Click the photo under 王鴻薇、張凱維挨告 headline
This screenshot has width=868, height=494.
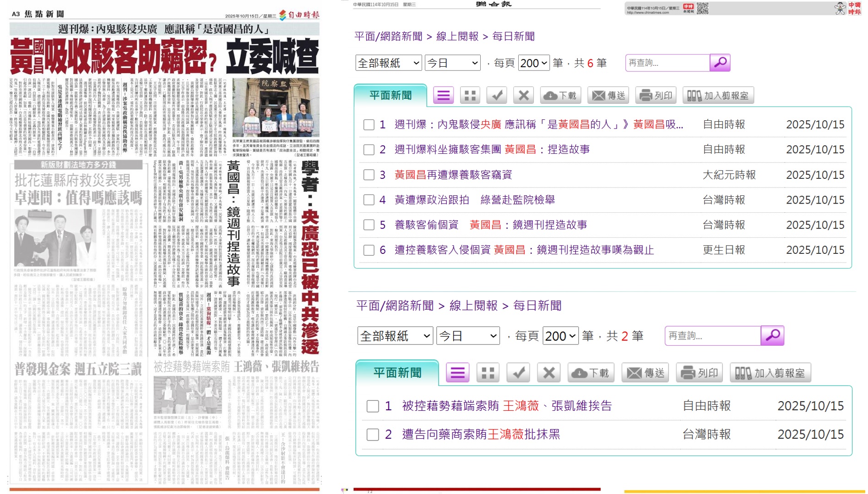[x=188, y=395]
